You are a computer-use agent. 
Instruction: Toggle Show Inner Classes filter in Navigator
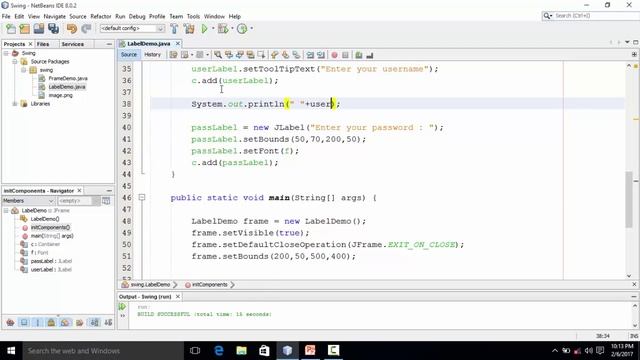pos(65,323)
